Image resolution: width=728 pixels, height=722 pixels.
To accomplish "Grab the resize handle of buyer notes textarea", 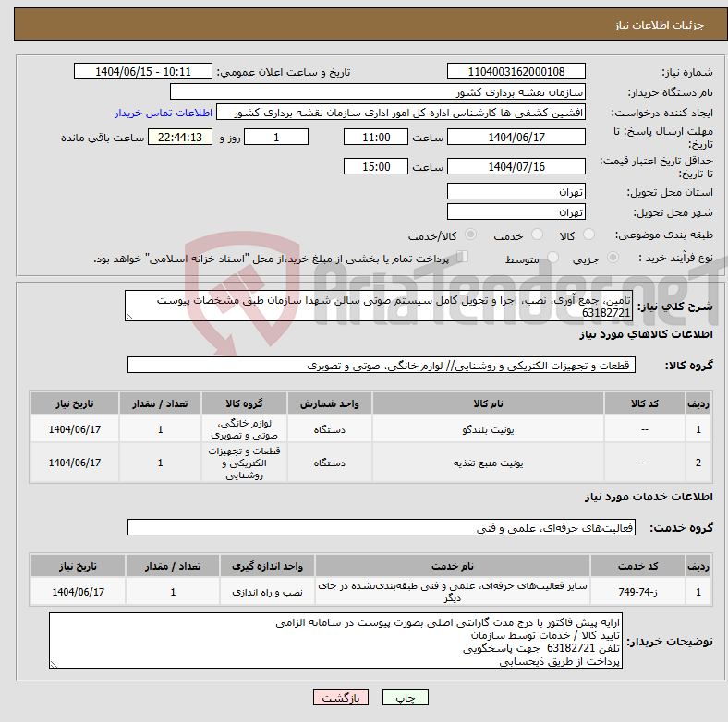I will point(54,665).
